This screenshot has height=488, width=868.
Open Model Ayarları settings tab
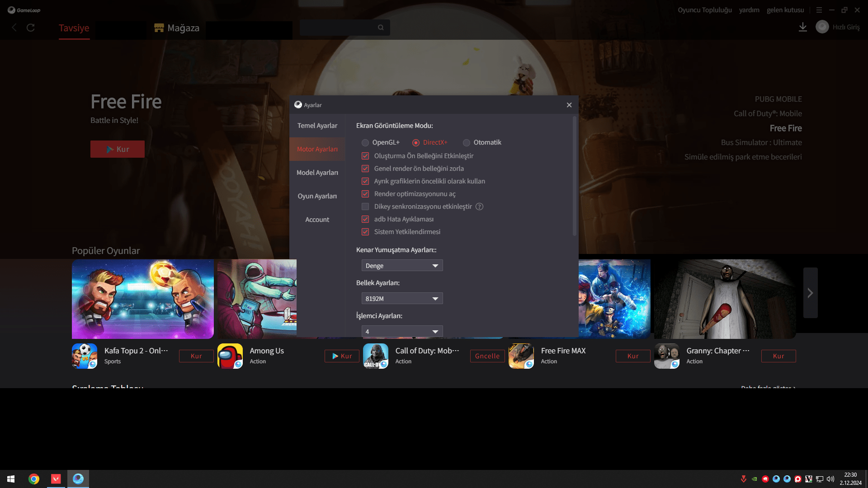(x=317, y=173)
